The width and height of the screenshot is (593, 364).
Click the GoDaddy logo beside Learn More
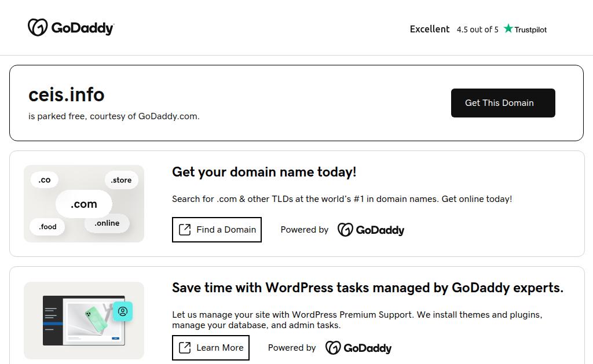[358, 348]
